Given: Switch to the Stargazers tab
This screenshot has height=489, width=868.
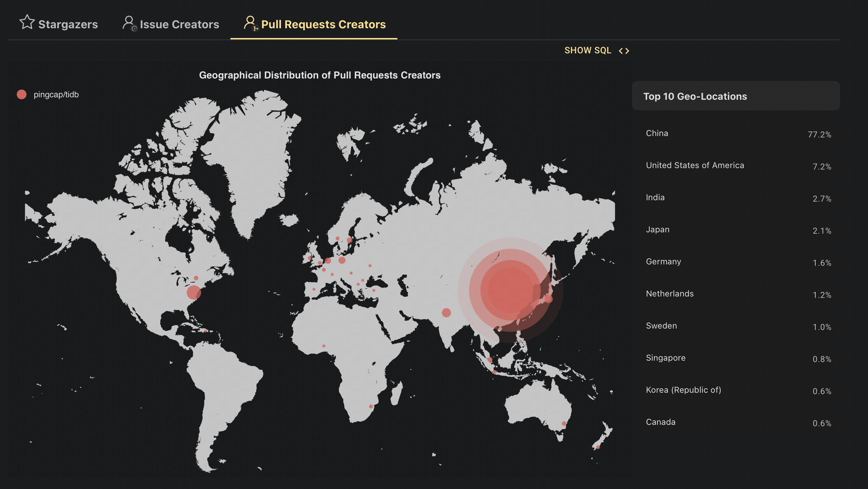Looking at the screenshot, I should click(x=68, y=24).
